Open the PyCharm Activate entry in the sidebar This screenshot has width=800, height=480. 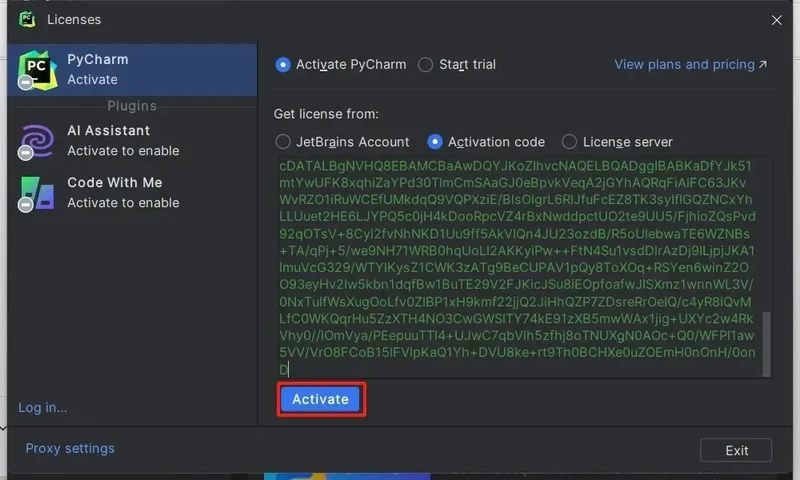(x=132, y=70)
